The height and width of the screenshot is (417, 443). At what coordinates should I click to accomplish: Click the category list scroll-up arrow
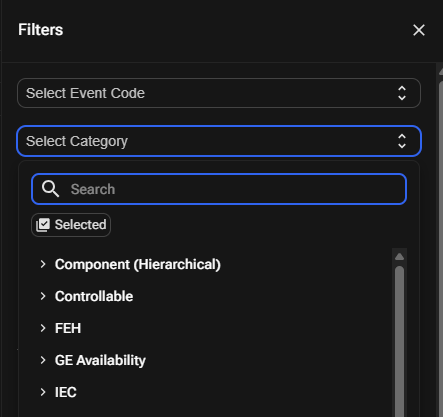(x=399, y=257)
